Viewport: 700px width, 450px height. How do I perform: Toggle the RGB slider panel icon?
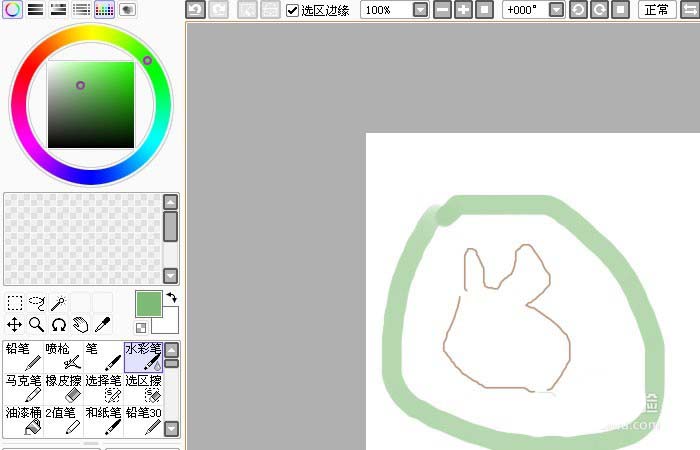pos(36,9)
